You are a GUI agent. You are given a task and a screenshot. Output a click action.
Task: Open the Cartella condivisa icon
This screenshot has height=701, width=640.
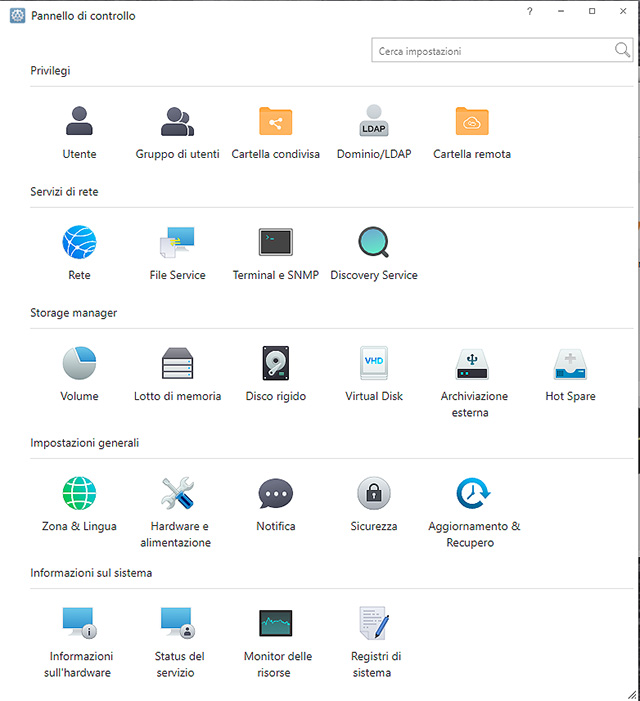275,122
